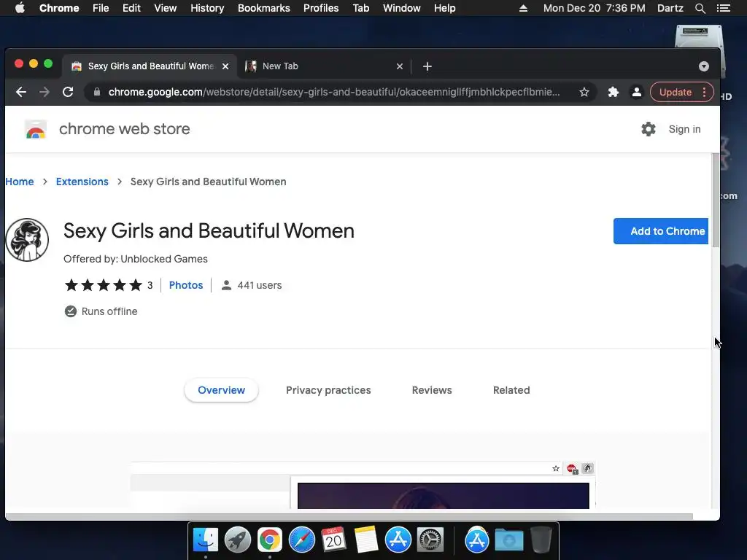Click the '441 users' text

(260, 285)
